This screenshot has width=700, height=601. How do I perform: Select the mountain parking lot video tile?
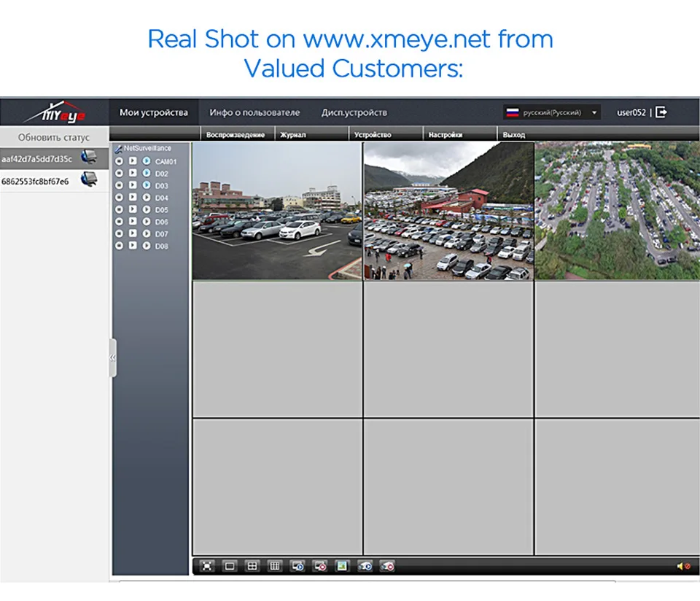tap(448, 211)
